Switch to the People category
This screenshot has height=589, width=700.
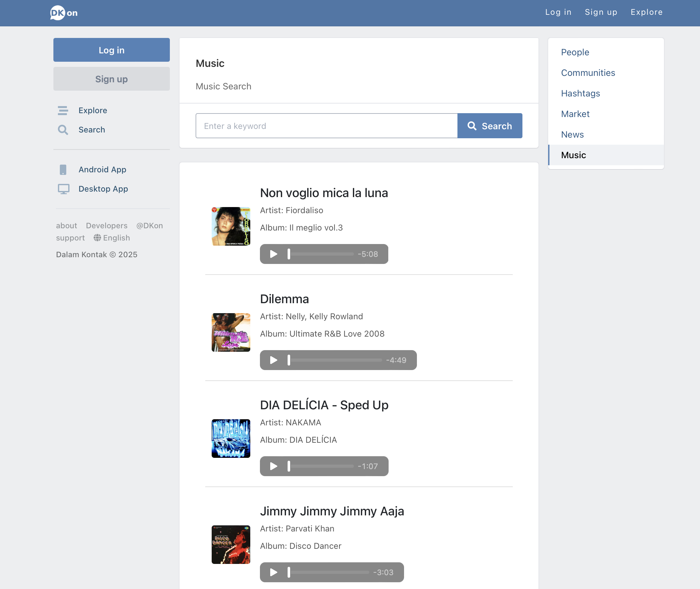click(x=575, y=52)
